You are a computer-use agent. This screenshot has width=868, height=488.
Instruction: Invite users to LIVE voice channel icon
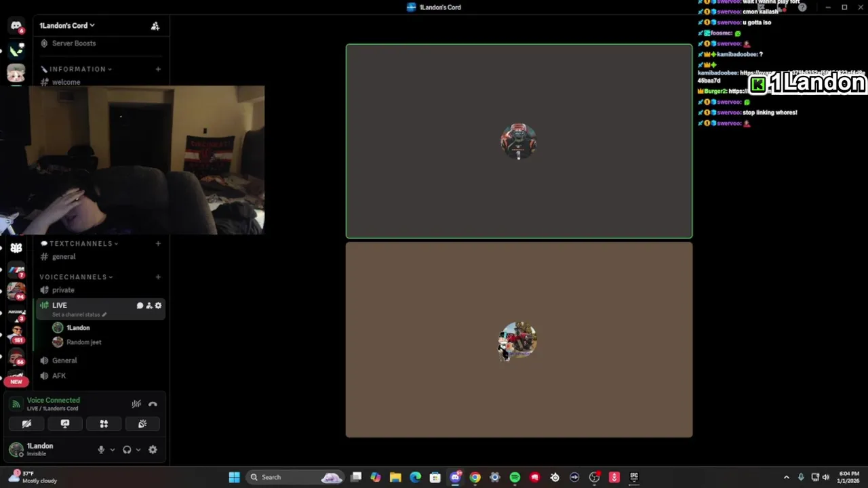coord(149,306)
